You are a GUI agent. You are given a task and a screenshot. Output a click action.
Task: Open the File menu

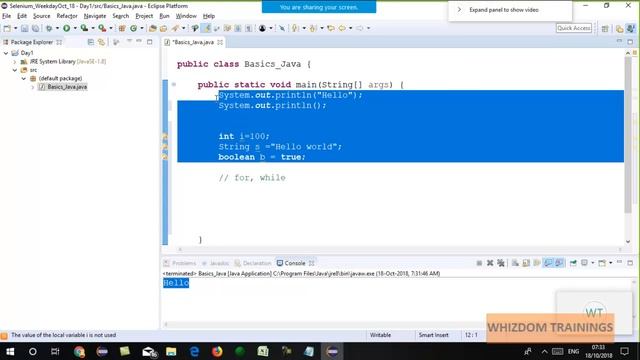[x=7, y=16]
